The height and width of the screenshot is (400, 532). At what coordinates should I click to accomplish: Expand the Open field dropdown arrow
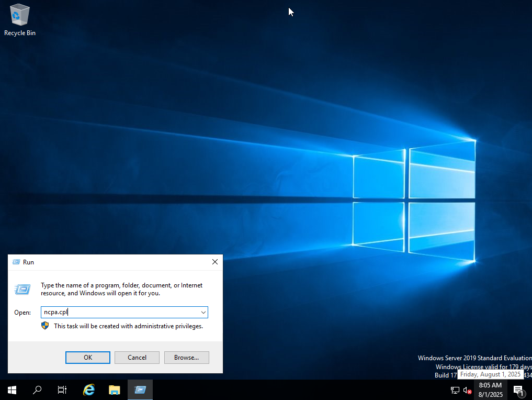(203, 313)
